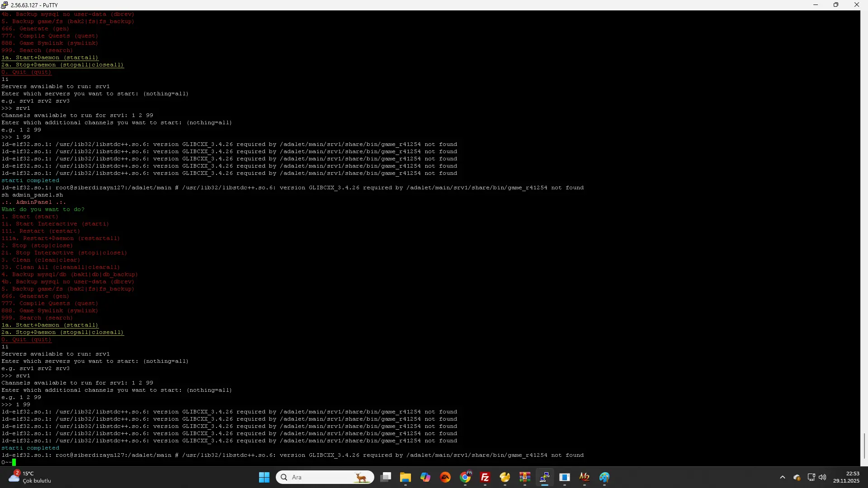
Task: Open the Metin2 M2 taskbar icon
Action: (585, 477)
